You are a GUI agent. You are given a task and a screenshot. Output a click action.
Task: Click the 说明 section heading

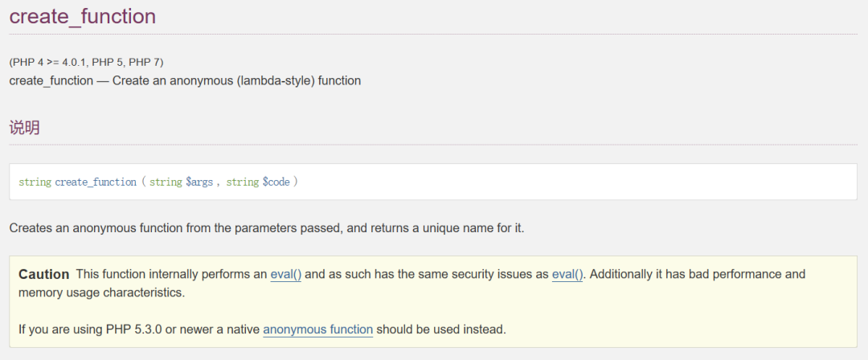coord(24,128)
